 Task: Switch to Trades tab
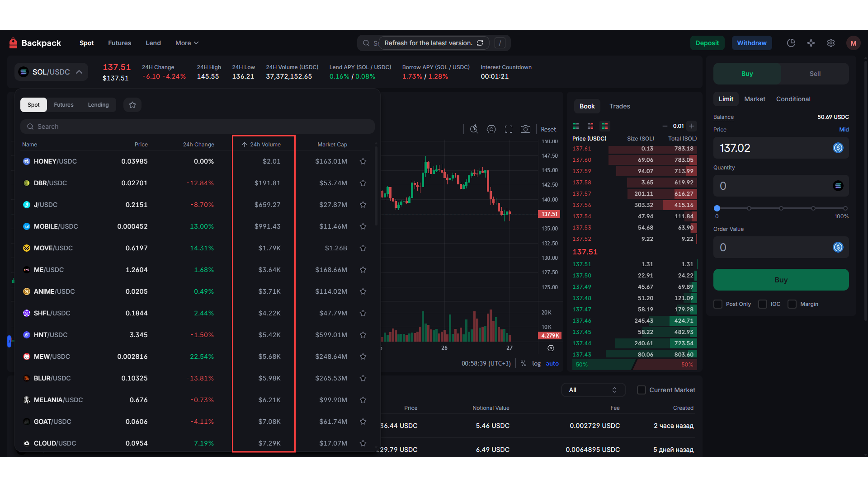[x=620, y=106]
